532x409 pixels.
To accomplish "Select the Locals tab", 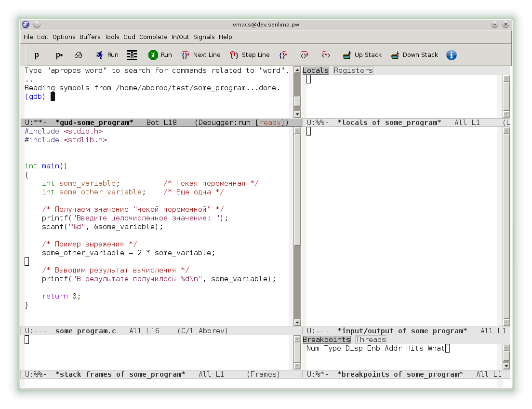I will pyautogui.click(x=316, y=70).
